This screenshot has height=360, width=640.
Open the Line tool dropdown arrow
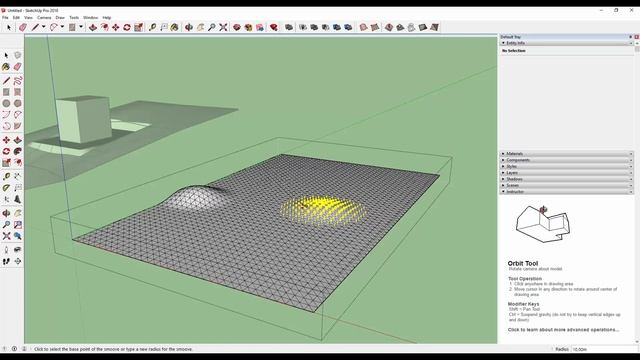43,27
